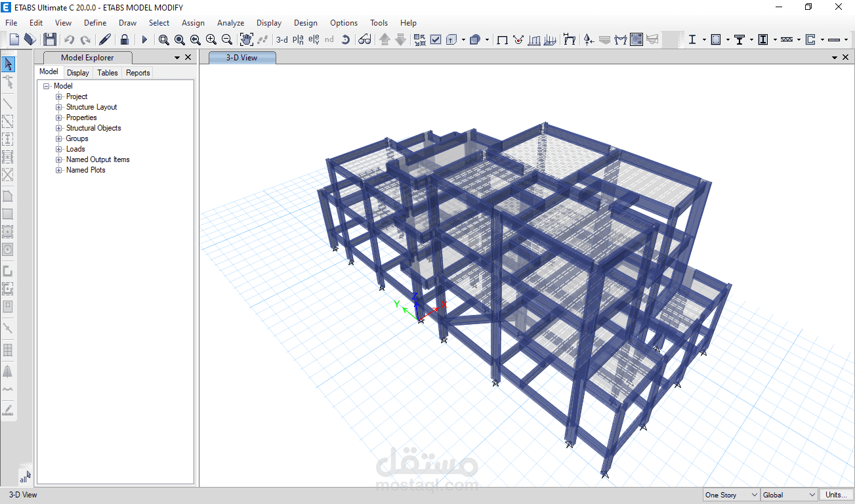Click the Display Support Reactions icon

[589, 39]
